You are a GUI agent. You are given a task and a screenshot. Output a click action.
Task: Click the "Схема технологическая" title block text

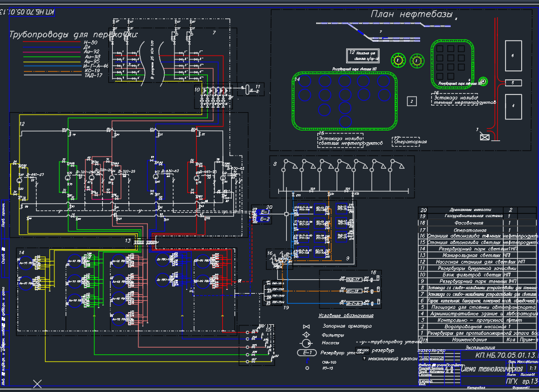tap(492, 369)
